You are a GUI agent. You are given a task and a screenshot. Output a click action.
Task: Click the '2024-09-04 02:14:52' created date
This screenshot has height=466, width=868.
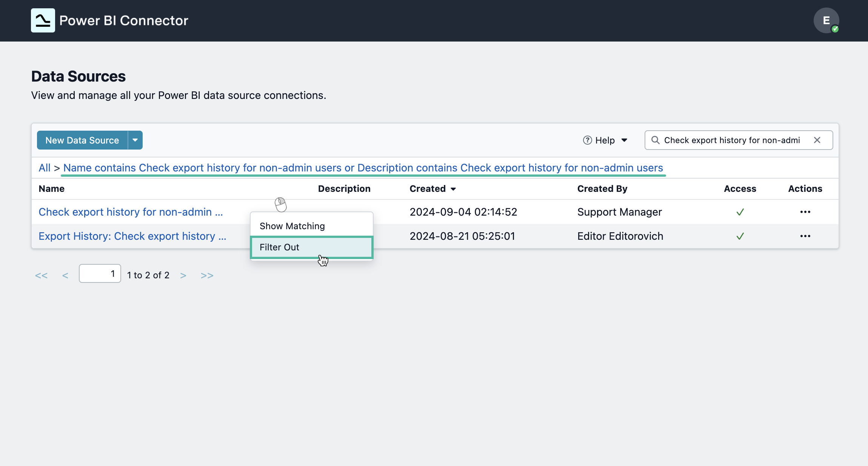463,212
